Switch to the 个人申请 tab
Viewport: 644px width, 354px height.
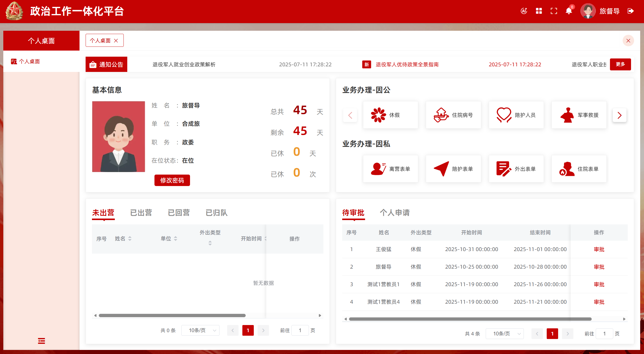click(395, 213)
